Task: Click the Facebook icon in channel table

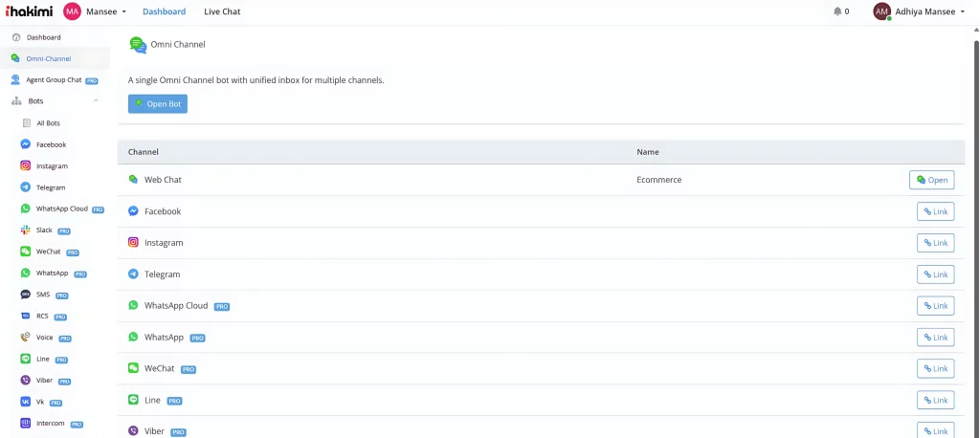Action: tap(133, 211)
